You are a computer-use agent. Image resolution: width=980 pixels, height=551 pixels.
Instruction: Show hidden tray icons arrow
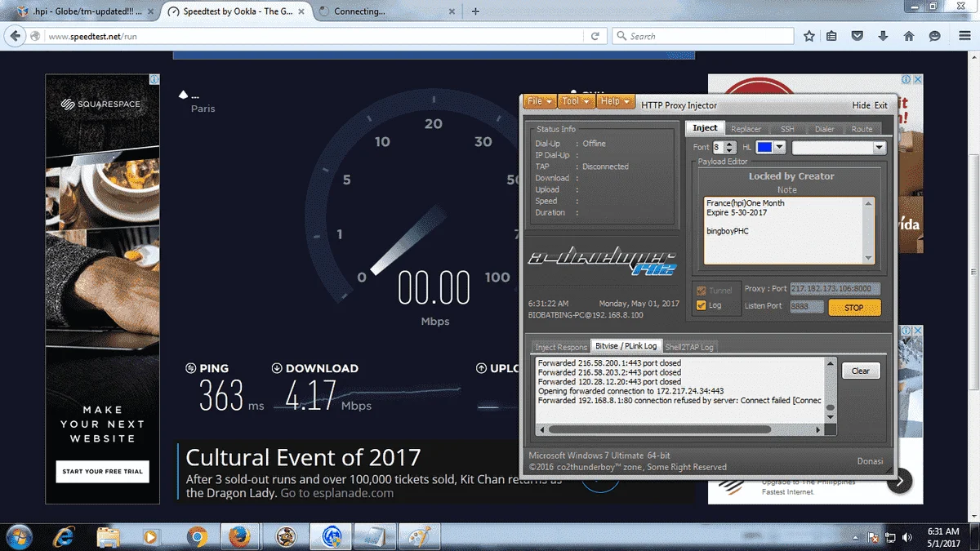857,537
